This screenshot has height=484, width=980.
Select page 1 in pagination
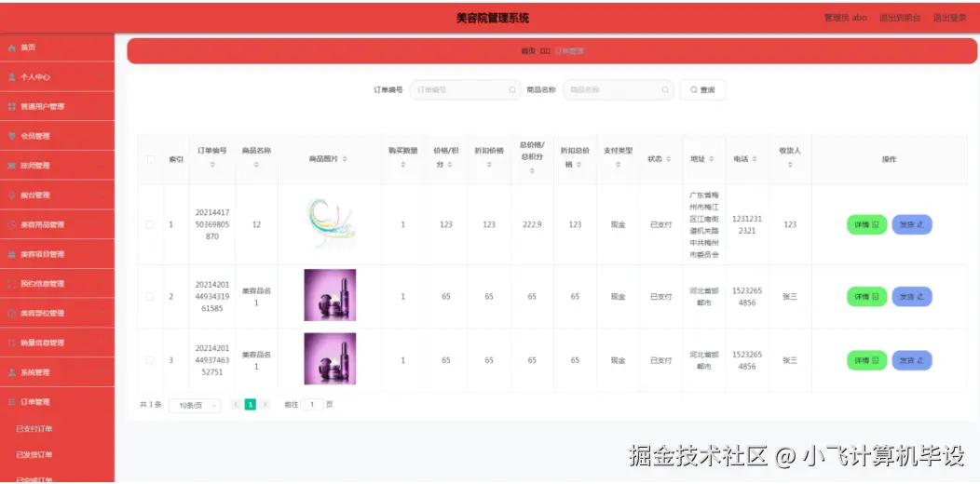click(x=250, y=405)
